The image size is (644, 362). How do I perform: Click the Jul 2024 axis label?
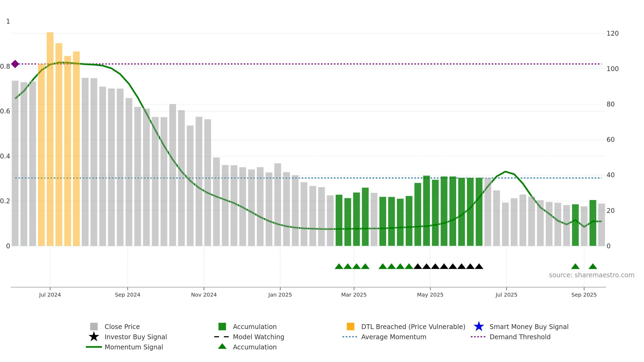(x=50, y=295)
